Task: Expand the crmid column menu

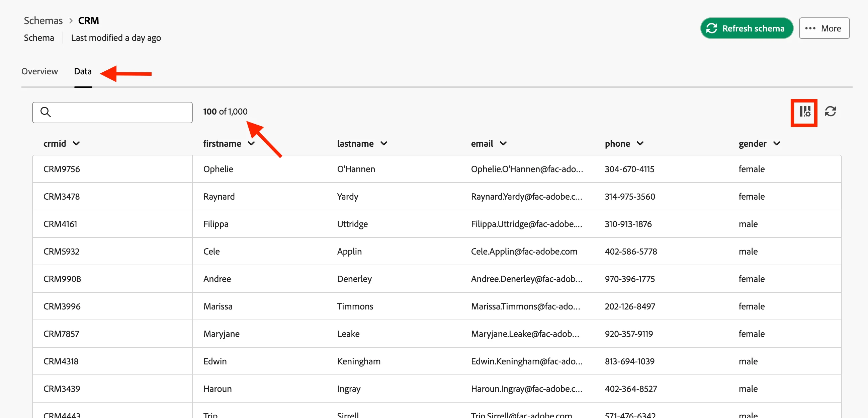Action: 76,144
